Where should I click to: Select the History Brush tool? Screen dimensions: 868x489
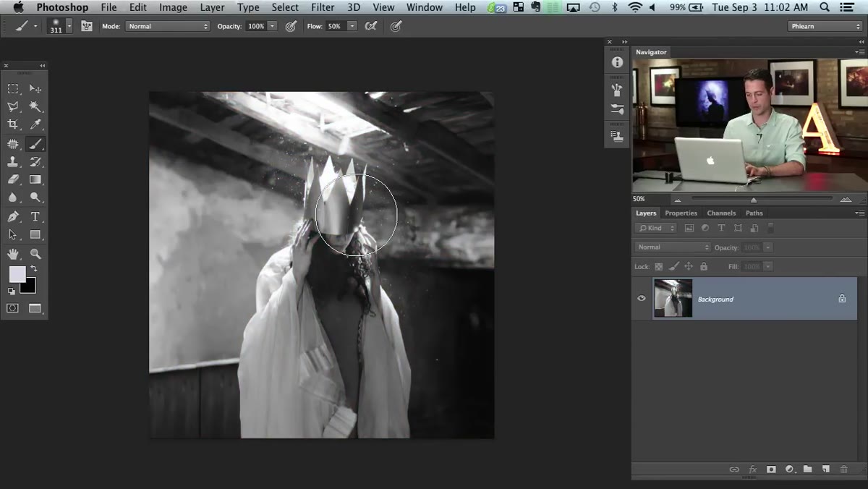click(35, 162)
